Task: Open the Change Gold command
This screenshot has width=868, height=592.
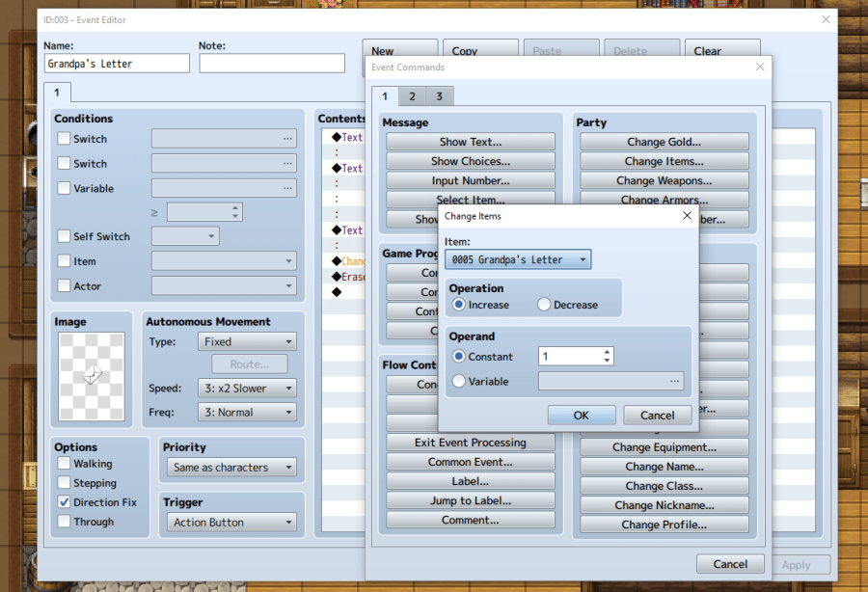Action: (x=664, y=142)
